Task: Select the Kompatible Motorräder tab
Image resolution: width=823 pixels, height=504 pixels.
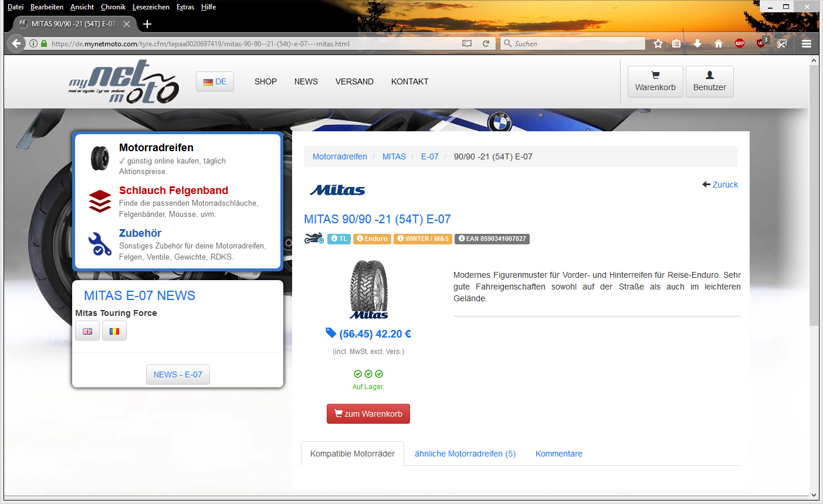Action: (x=353, y=454)
